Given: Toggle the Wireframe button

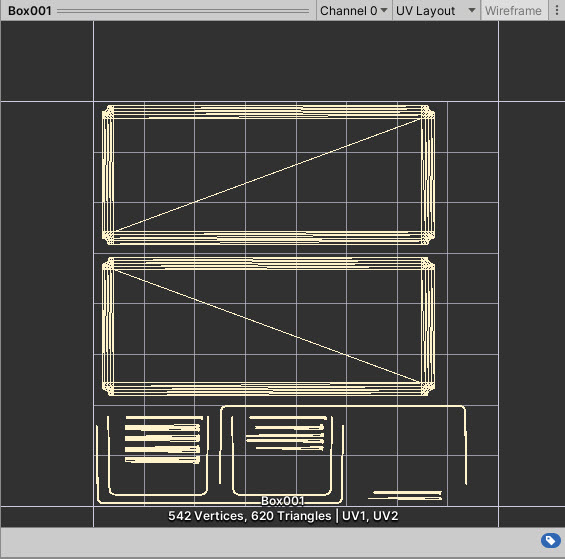Looking at the screenshot, I should 513,10.
